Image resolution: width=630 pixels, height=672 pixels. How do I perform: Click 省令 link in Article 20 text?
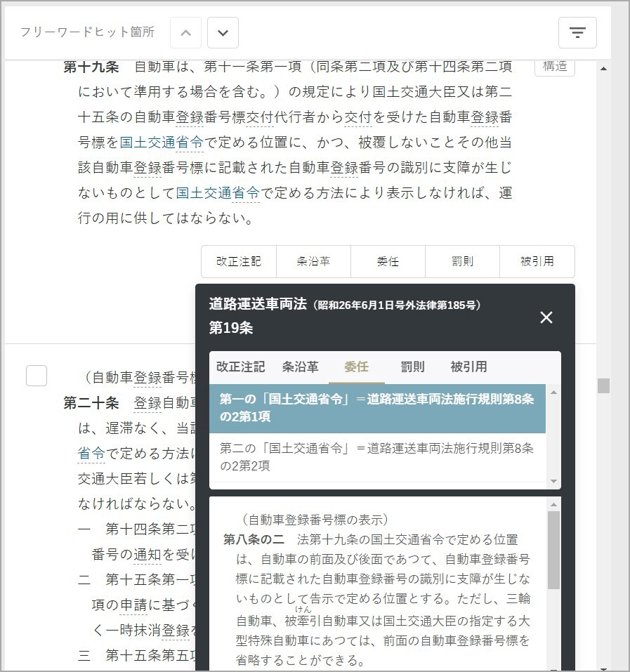pos(91,453)
